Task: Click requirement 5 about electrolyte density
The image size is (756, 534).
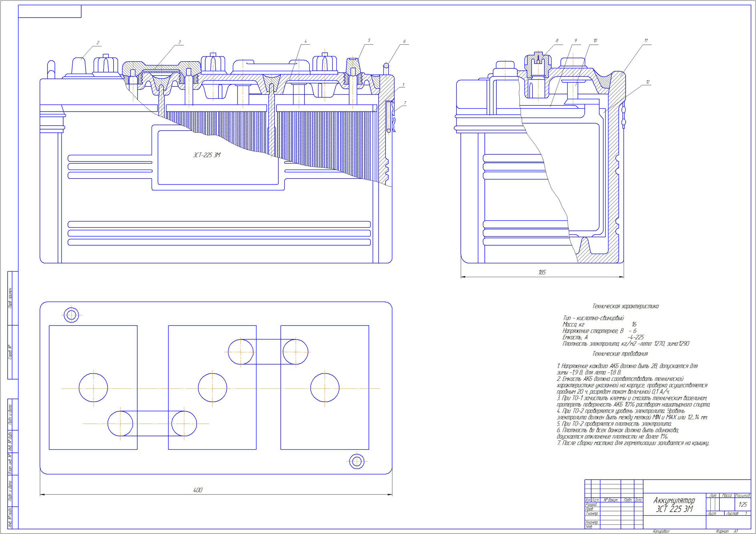Action: click(614, 424)
